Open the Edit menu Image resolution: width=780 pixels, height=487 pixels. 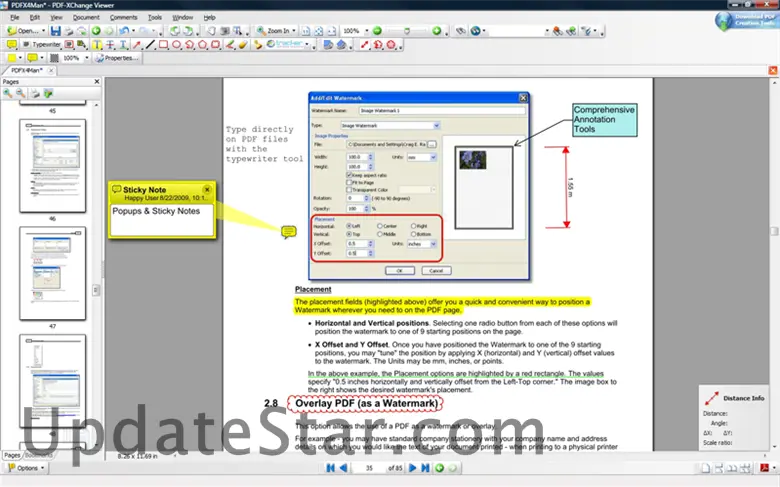(x=34, y=17)
